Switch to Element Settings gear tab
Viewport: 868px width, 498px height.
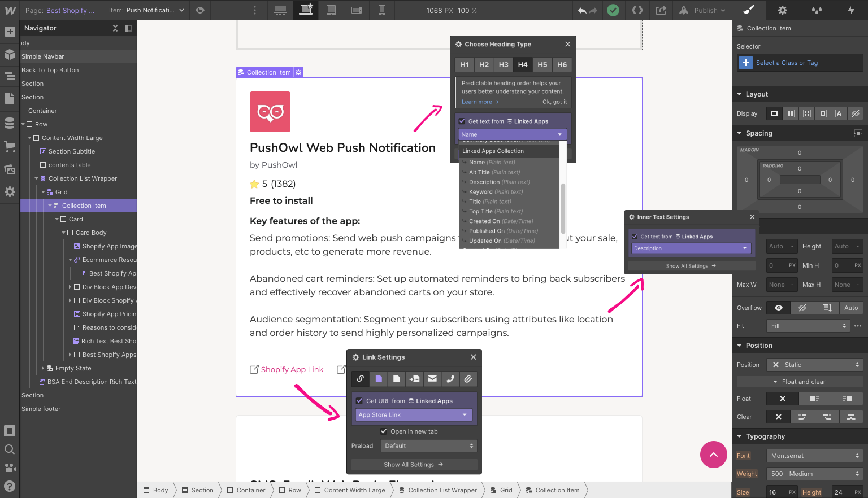783,10
